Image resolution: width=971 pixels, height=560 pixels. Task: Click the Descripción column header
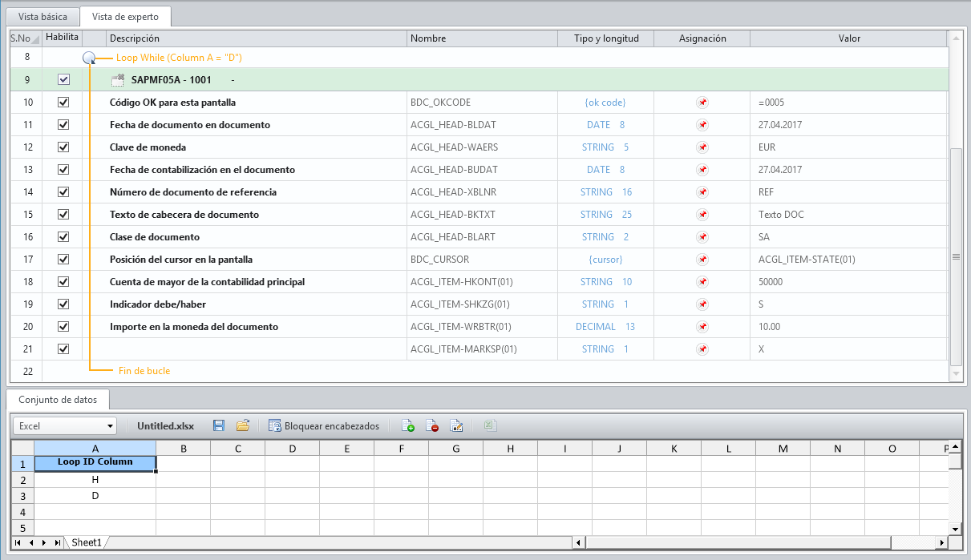coord(257,38)
